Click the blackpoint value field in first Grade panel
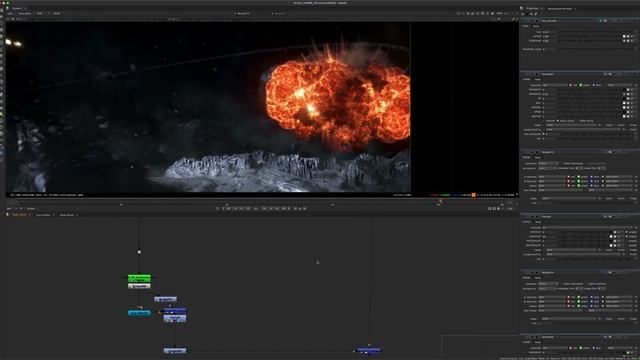 [549, 90]
